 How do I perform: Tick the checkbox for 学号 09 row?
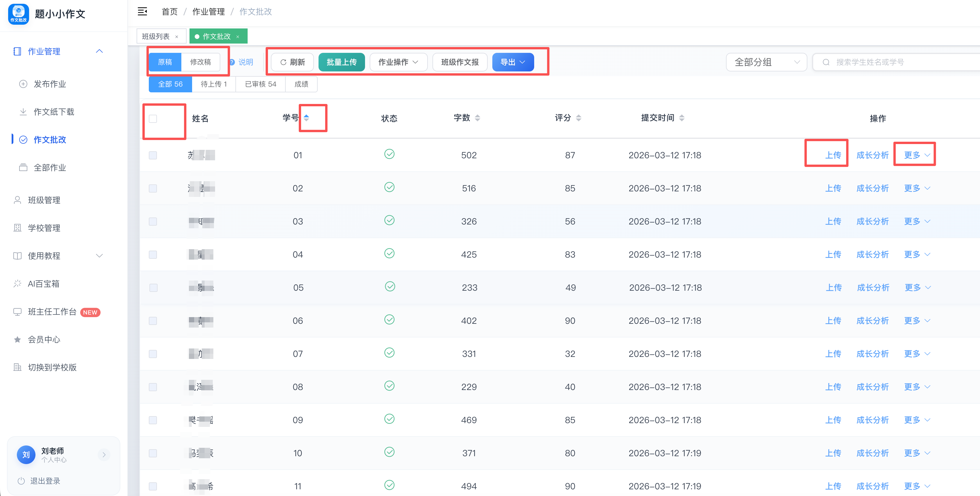pos(153,420)
